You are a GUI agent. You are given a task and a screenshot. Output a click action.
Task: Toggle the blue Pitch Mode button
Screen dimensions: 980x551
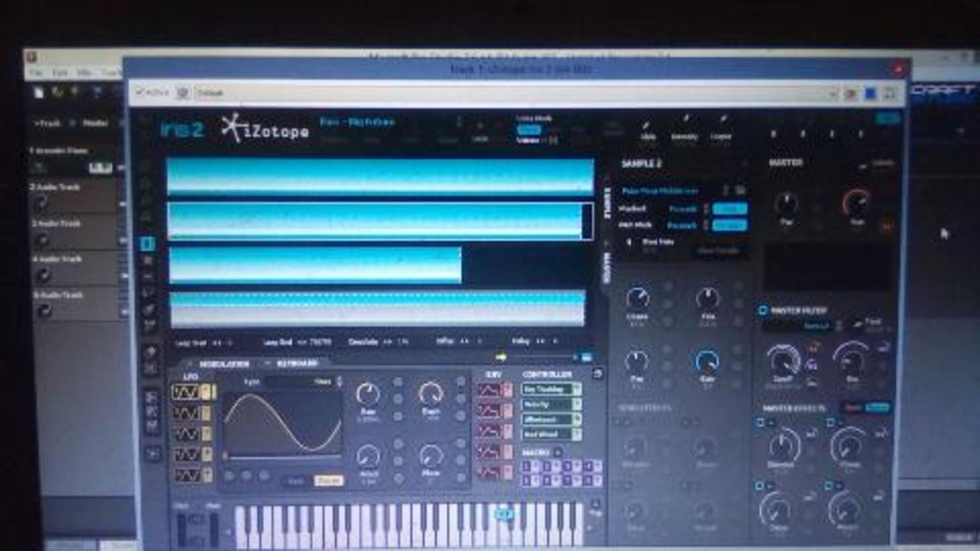730,225
